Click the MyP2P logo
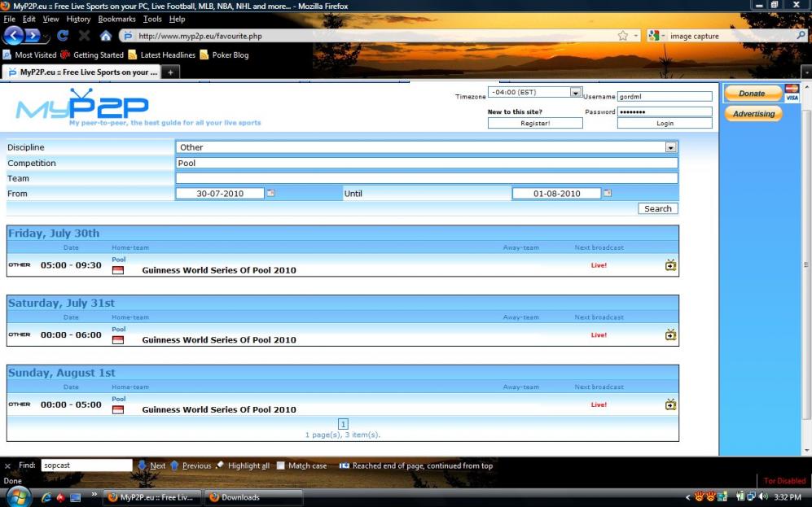The image size is (812, 507). click(x=82, y=107)
